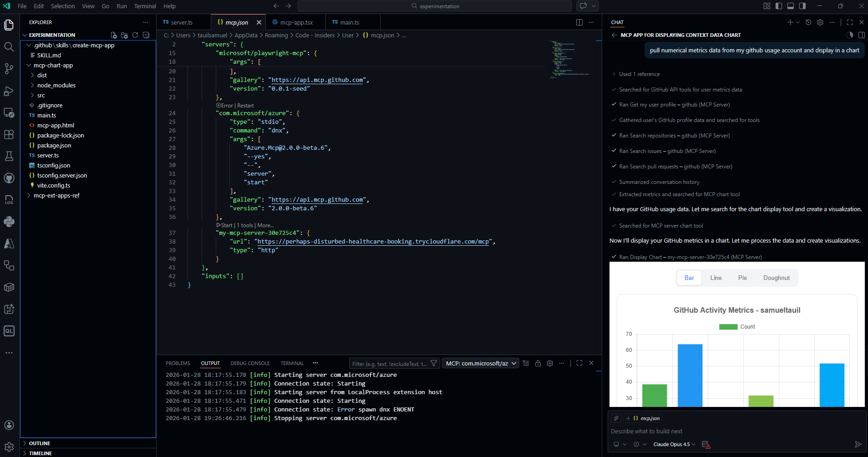Click the Describe what to build next field

(646, 431)
